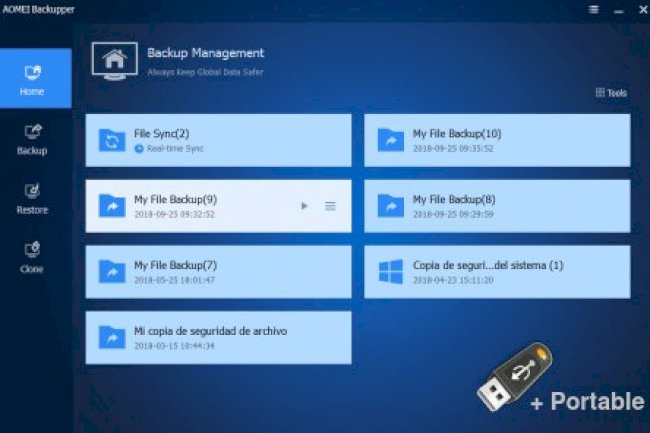The image size is (650, 433).
Task: Click Mi copia de seguridad folder icon
Action: [x=108, y=337]
